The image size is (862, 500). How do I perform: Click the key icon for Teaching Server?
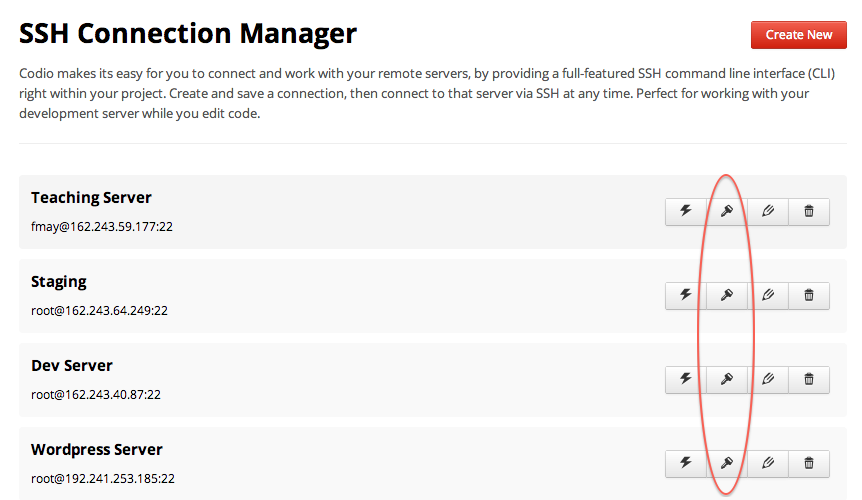(727, 212)
